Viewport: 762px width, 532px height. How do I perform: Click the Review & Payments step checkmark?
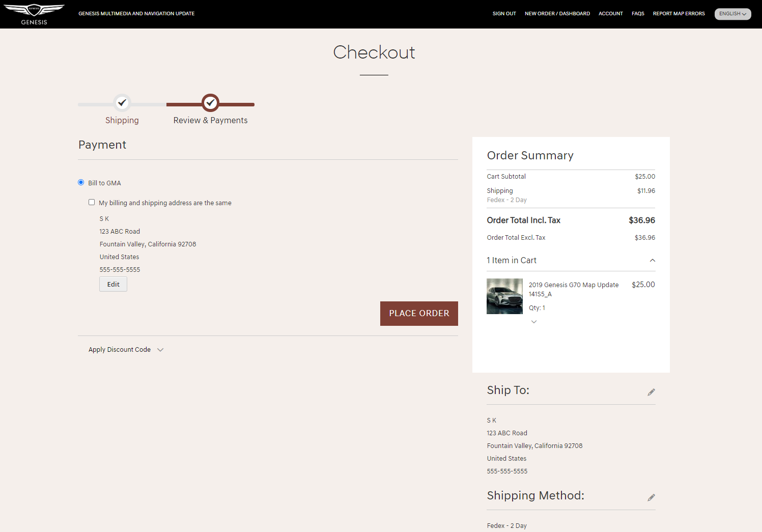tap(210, 103)
